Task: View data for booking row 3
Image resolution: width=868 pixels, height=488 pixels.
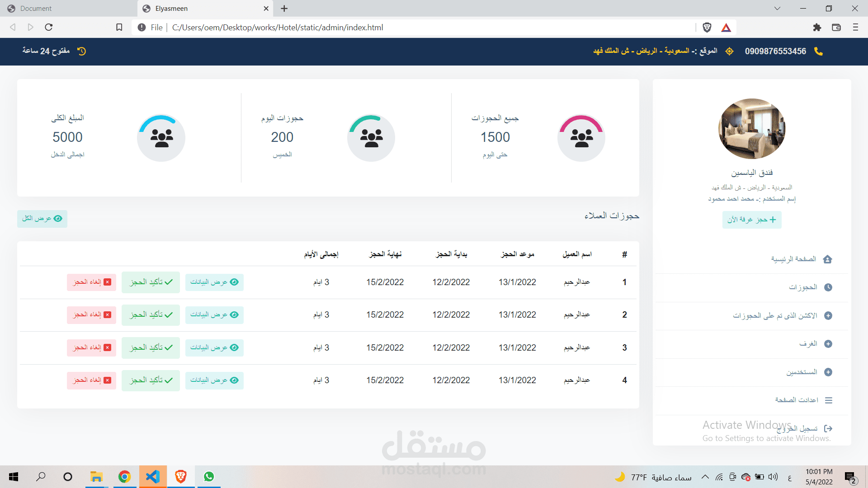Action: point(214,348)
